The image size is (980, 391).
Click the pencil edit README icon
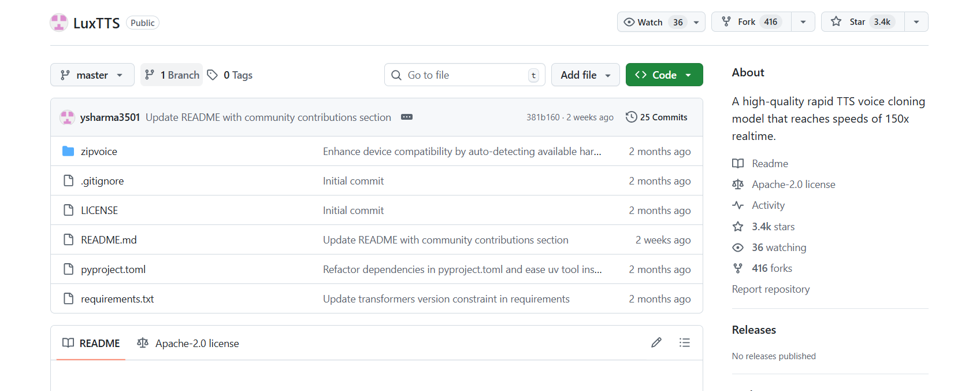[656, 342]
